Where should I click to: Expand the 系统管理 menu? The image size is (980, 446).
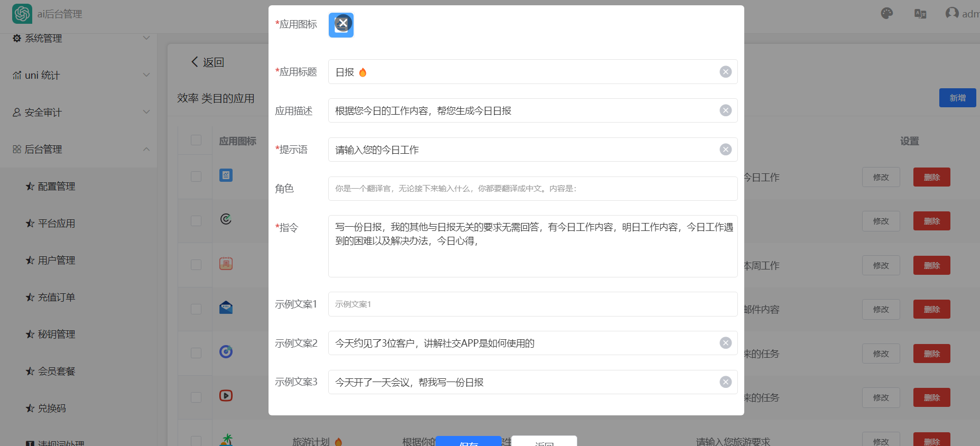point(78,38)
